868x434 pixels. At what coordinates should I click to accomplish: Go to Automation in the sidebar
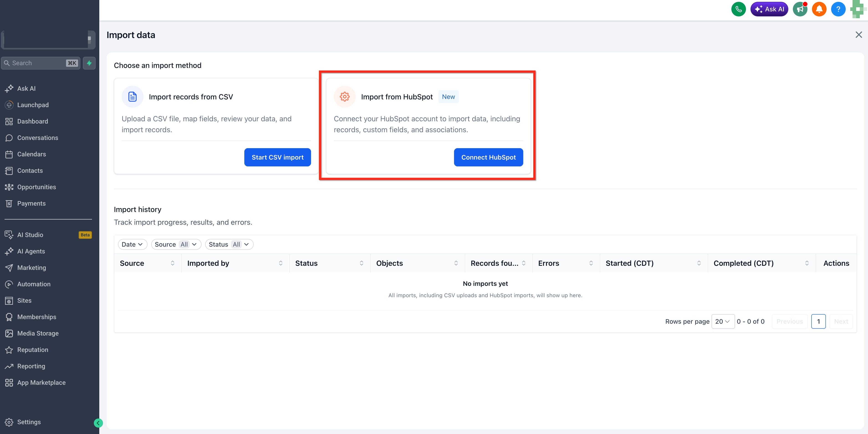[x=34, y=284]
